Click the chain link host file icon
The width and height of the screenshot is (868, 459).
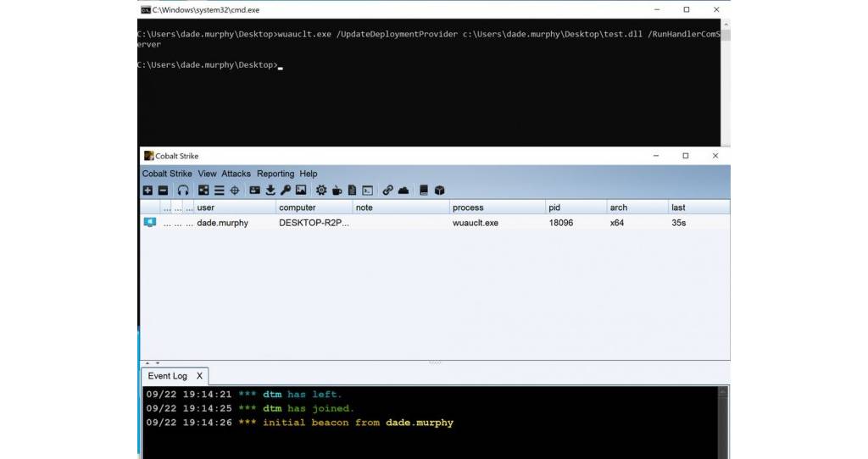coord(387,191)
